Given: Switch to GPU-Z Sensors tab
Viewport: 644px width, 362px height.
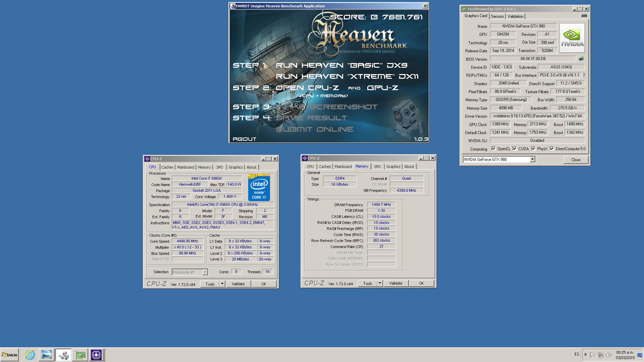Looking at the screenshot, I should pyautogui.click(x=497, y=16).
